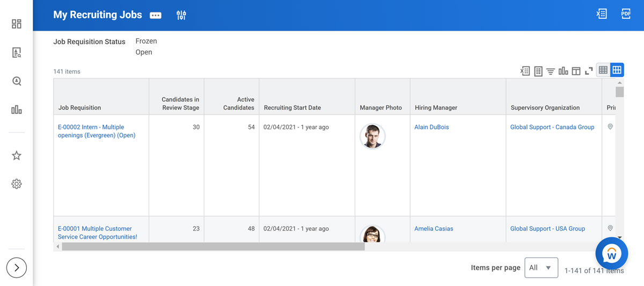Toggle the favorites star in the sidebar
644x286 pixels.
pos(17,156)
